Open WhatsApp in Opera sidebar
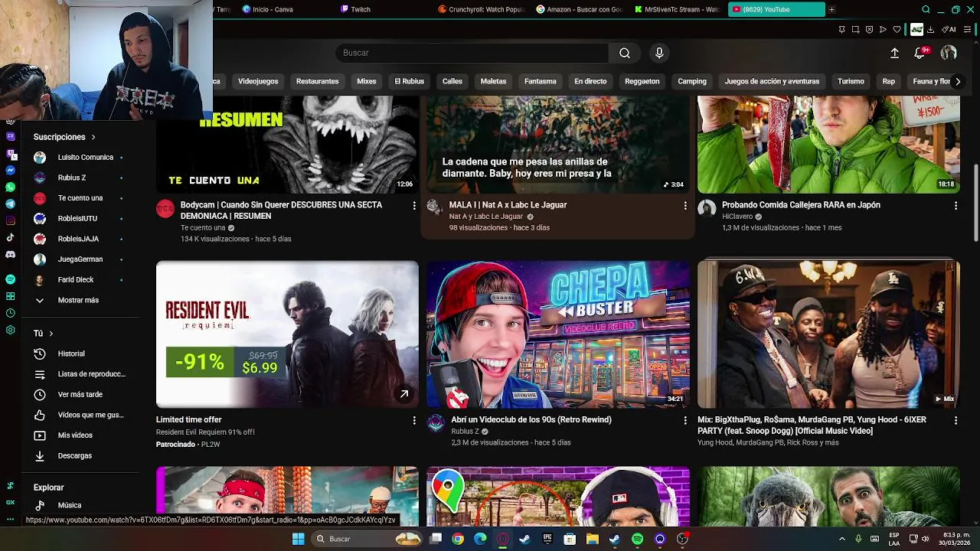 coord(10,187)
